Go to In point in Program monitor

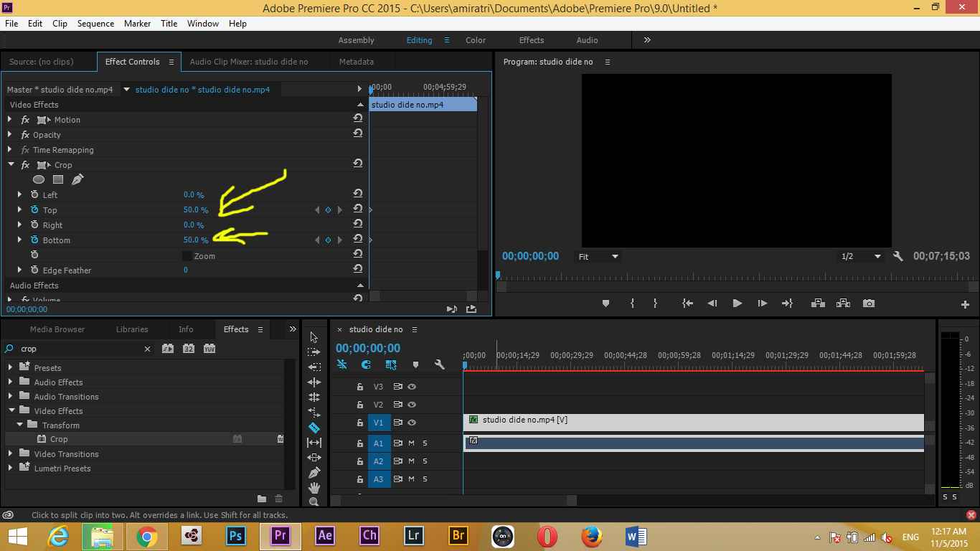(687, 303)
